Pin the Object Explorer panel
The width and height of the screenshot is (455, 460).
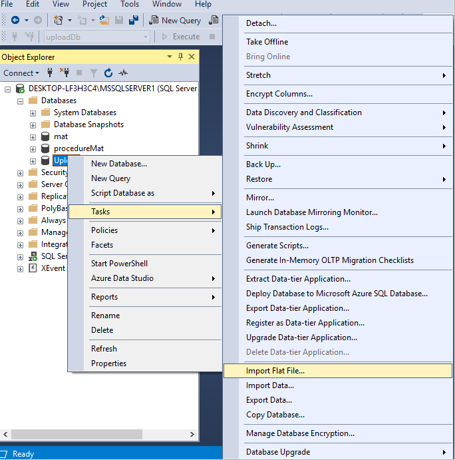(180, 57)
